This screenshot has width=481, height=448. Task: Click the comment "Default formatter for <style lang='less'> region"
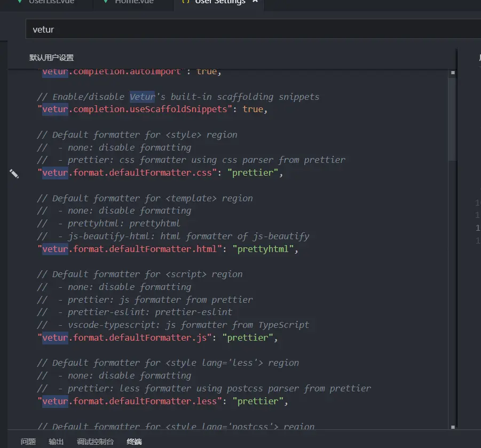(168, 363)
